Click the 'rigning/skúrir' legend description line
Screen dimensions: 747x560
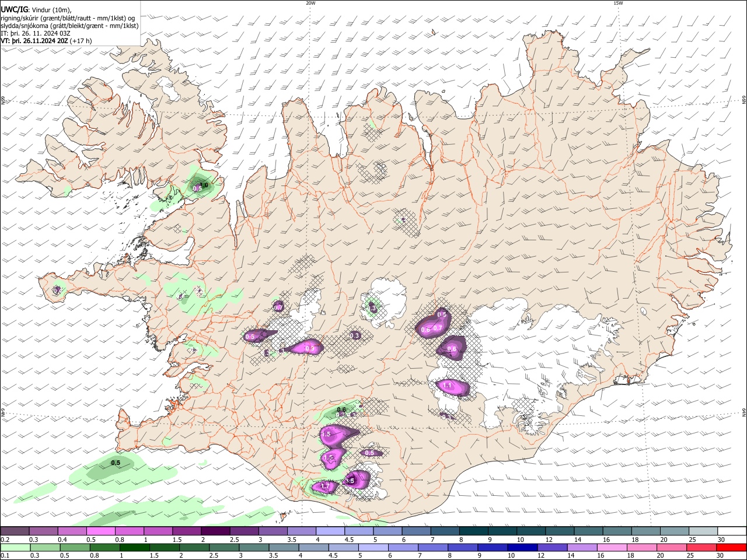point(68,17)
